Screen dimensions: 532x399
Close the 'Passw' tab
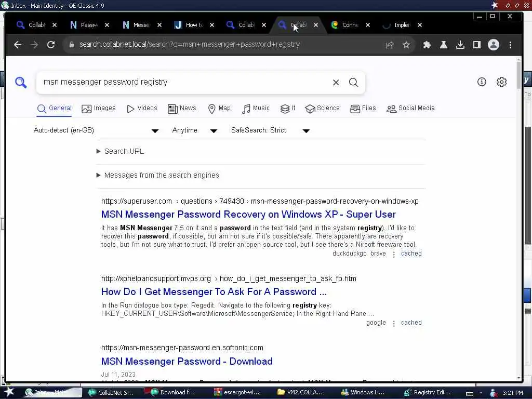(107, 25)
